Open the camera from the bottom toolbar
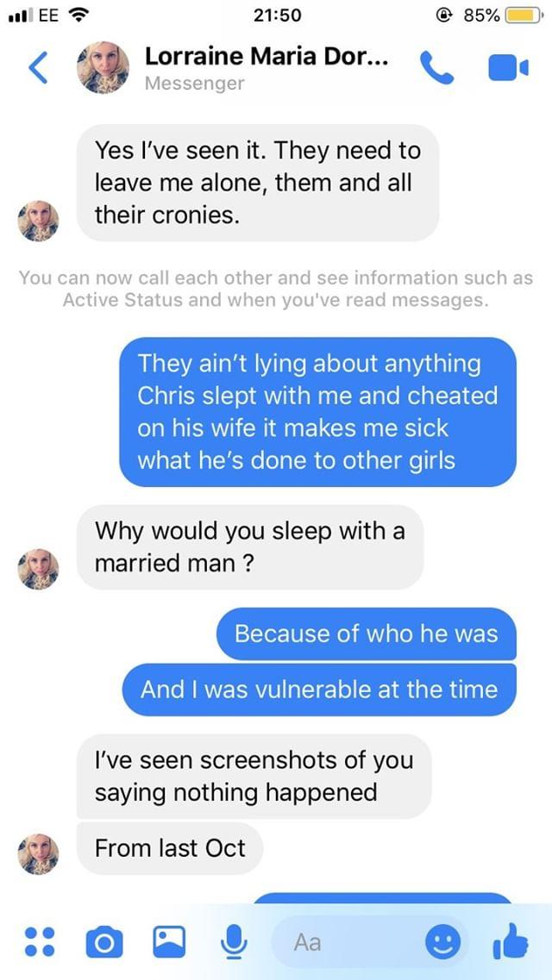The height and width of the screenshot is (980, 552). coord(103,942)
